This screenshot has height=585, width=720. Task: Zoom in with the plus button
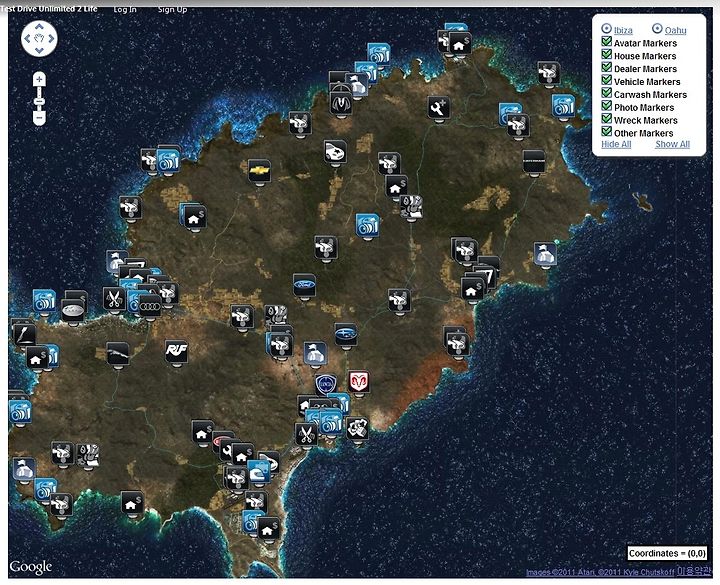pyautogui.click(x=39, y=79)
